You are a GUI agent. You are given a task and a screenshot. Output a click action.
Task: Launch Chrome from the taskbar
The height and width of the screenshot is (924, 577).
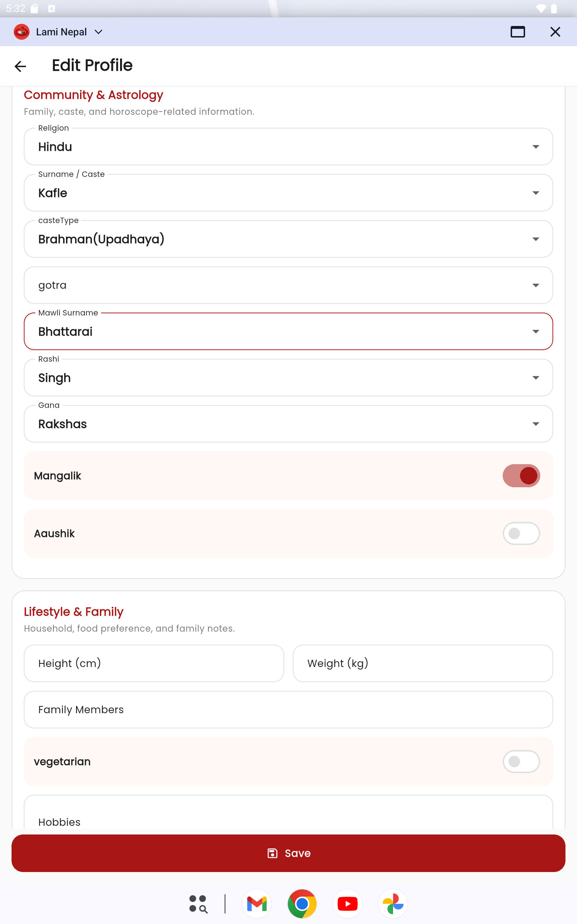302,903
